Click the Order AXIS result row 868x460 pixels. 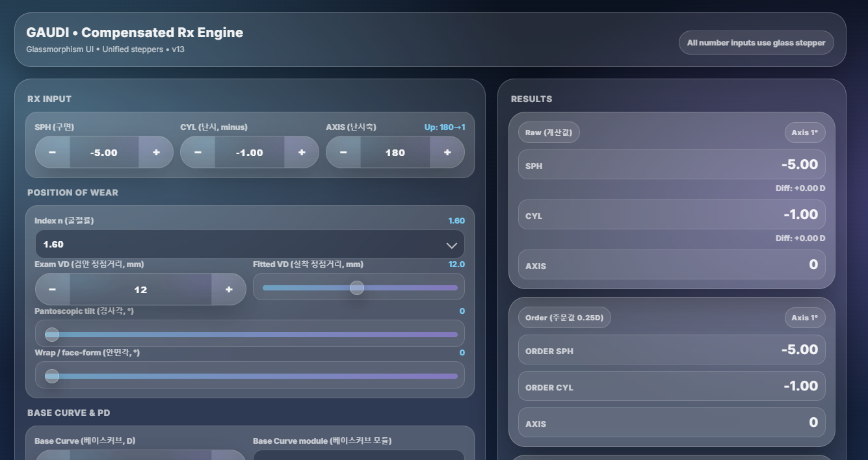pyautogui.click(x=672, y=423)
